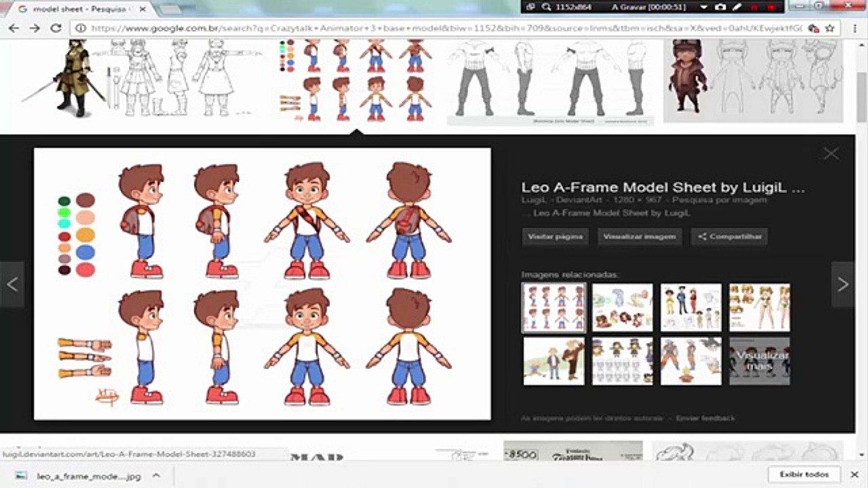Select the recorder pencil draw tool

point(737,7)
